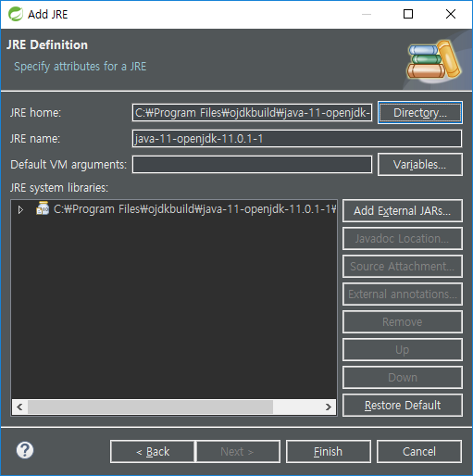This screenshot has width=473, height=476.
Task: Go to the previous page with Back
Action: (153, 452)
